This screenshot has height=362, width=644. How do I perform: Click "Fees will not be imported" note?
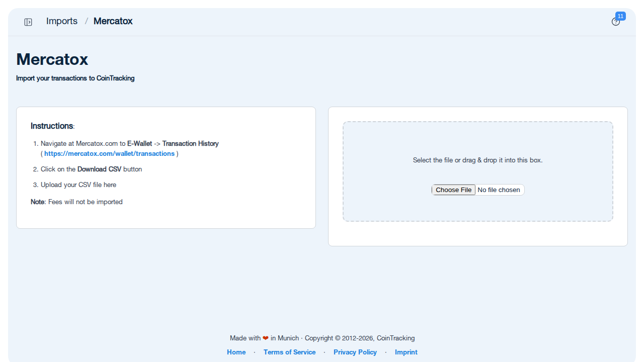[86, 202]
